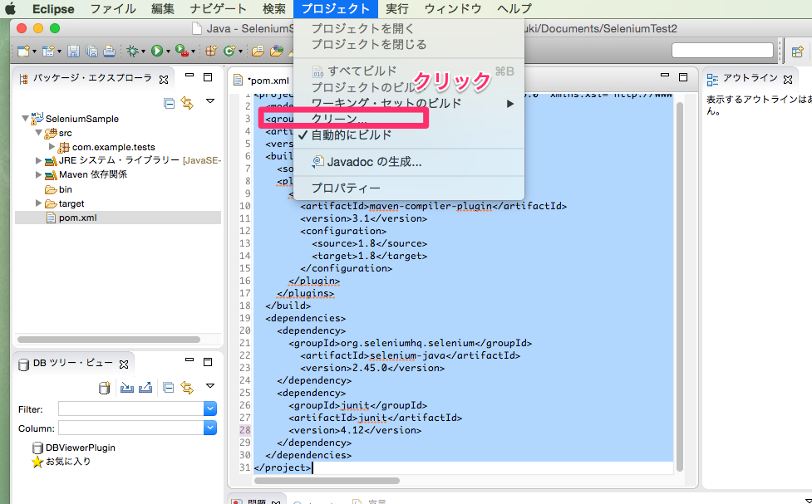Screen dimensions: 812x504
Task: Click the New Java Class icon
Action: pos(229,51)
